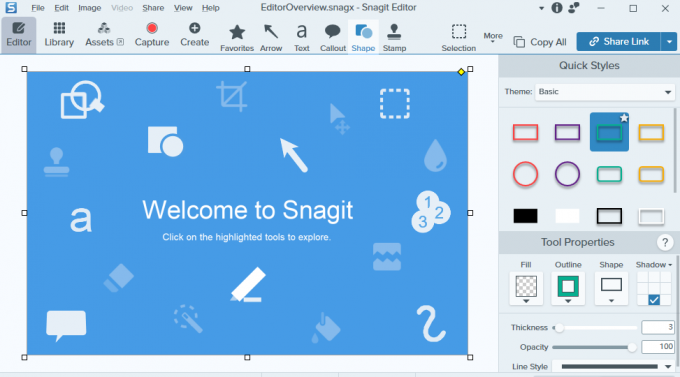Click the speech bubble icon on canvas

66,325
